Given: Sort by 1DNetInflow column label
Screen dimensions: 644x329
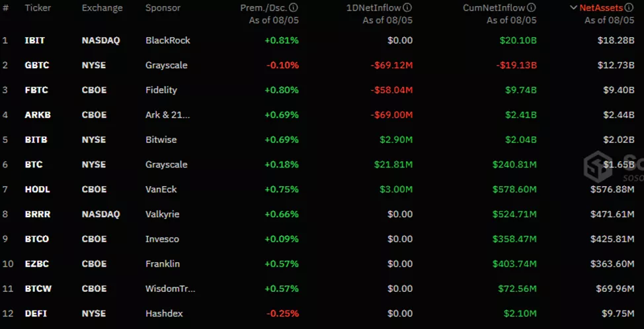Looking at the screenshot, I should 373,8.
